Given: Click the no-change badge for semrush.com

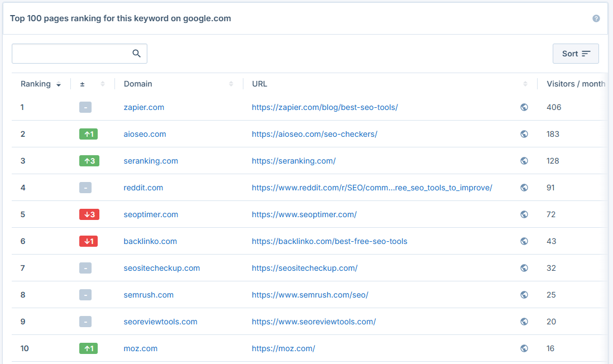Looking at the screenshot, I should 85,295.
